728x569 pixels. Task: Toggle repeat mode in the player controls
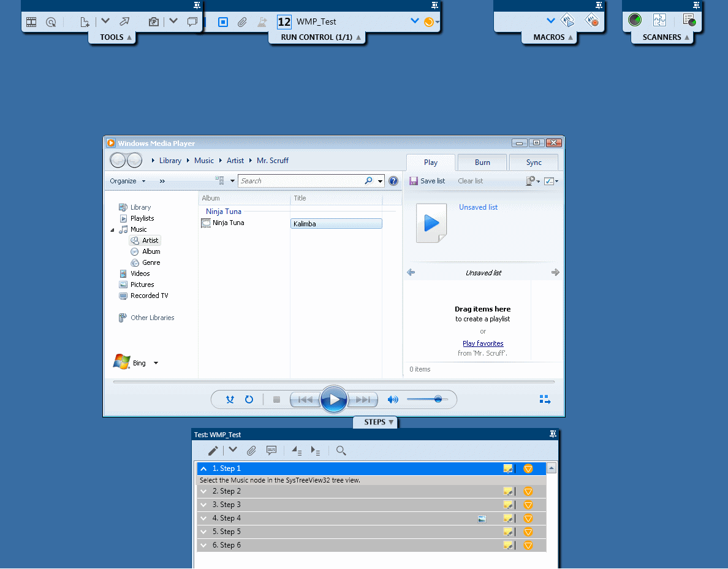pyautogui.click(x=249, y=400)
